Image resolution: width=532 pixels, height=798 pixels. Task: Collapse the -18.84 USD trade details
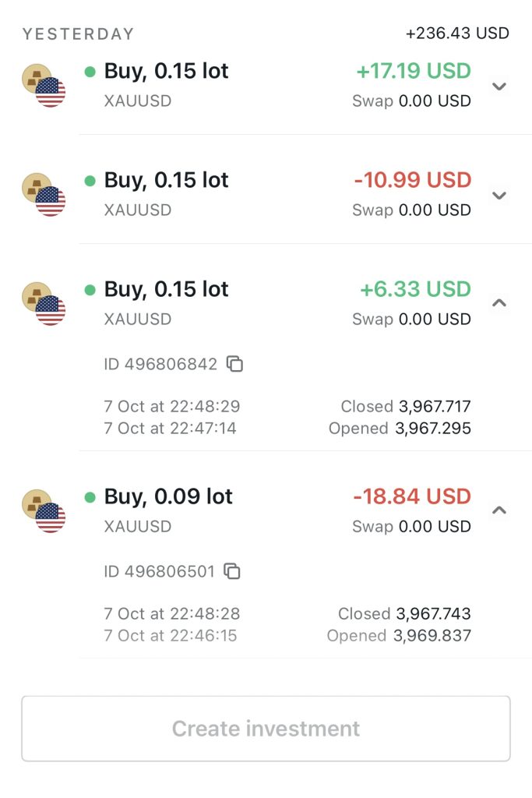tap(500, 510)
